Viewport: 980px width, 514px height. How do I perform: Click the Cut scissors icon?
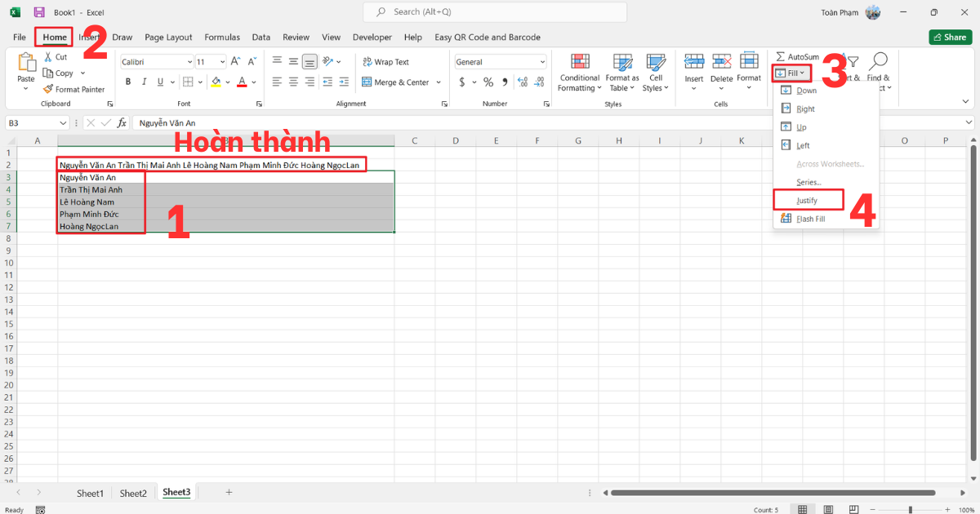tap(47, 57)
